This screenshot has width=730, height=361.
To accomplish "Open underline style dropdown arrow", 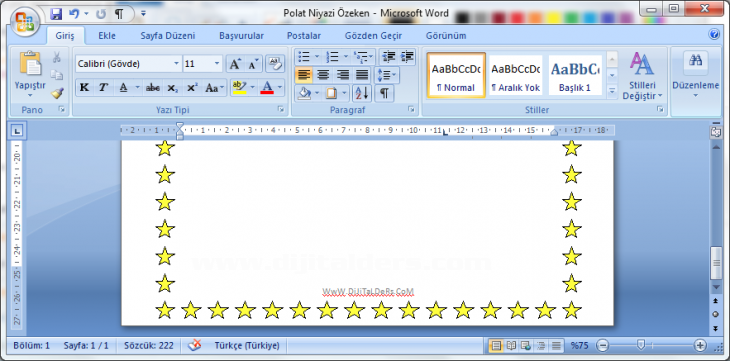I will 137,88.
